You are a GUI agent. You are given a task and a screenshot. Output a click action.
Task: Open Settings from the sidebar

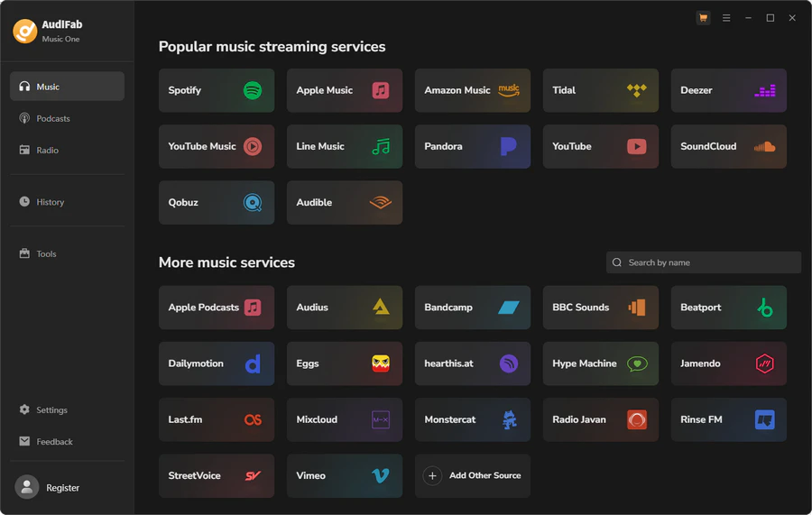[x=68, y=410]
